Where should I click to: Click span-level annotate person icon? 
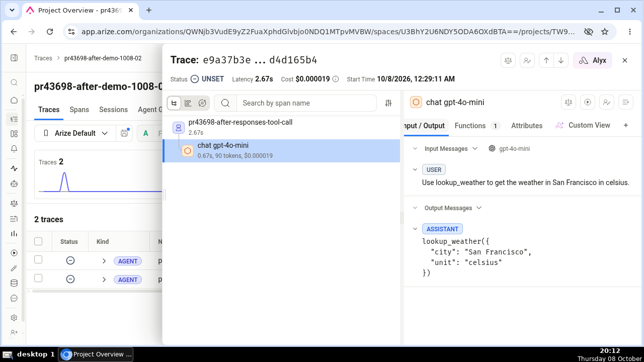[607, 102]
